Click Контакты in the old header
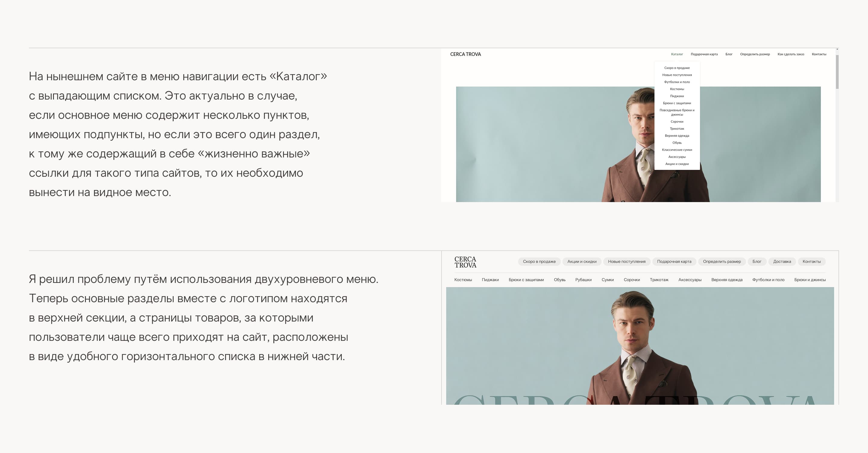The height and width of the screenshot is (453, 868). 819,54
